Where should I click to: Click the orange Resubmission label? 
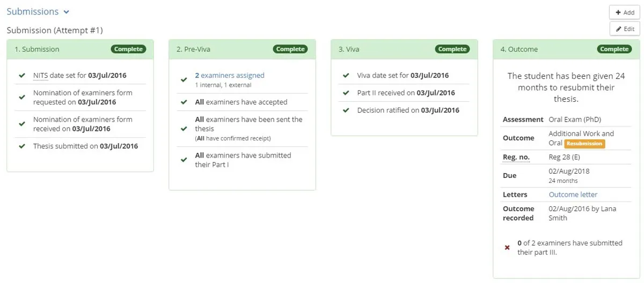[584, 144]
